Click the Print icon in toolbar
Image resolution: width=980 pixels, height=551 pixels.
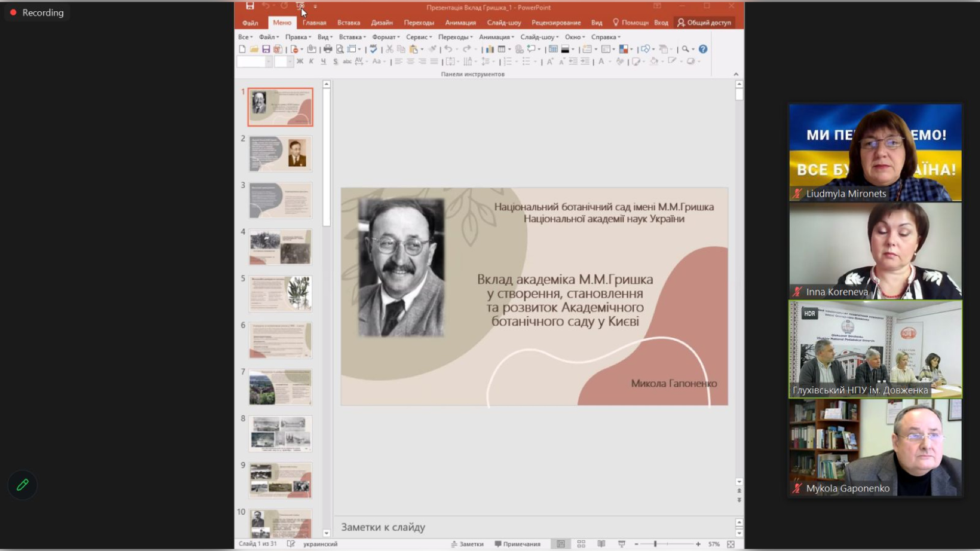328,49
